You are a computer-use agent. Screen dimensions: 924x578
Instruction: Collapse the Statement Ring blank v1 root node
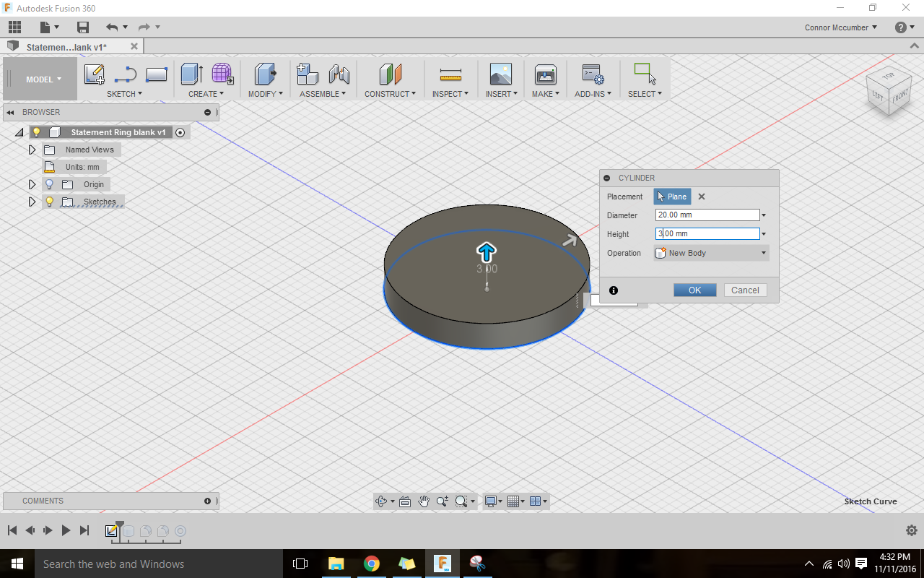(x=19, y=132)
